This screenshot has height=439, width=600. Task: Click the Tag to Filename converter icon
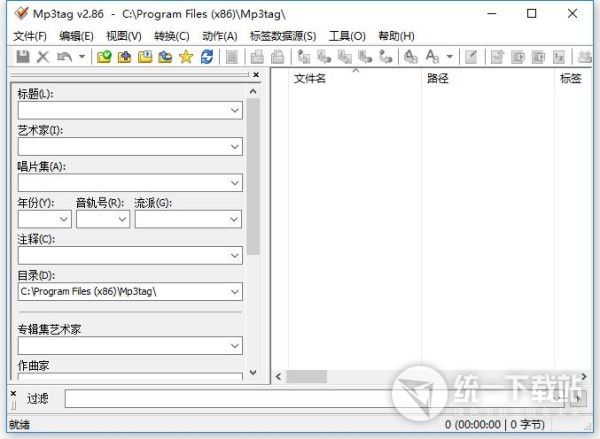(x=304, y=57)
